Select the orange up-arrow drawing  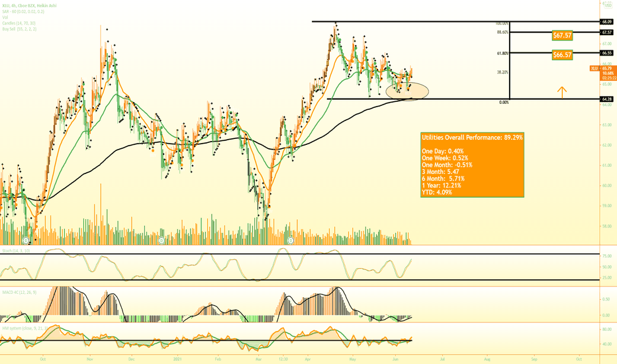point(562,92)
